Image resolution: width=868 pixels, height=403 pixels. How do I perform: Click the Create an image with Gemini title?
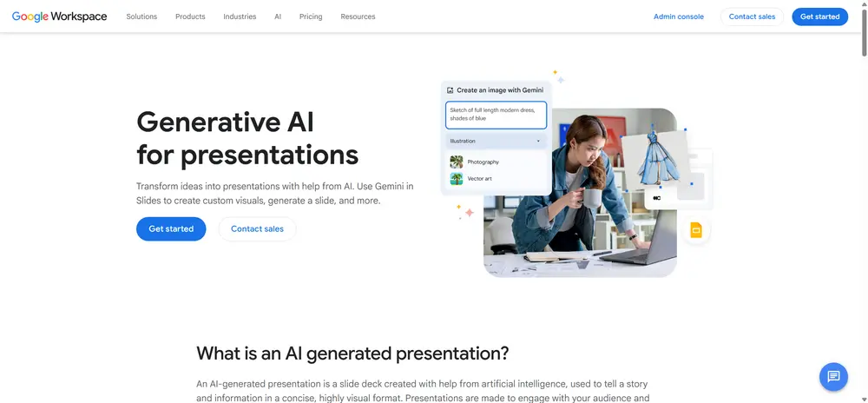coord(500,89)
